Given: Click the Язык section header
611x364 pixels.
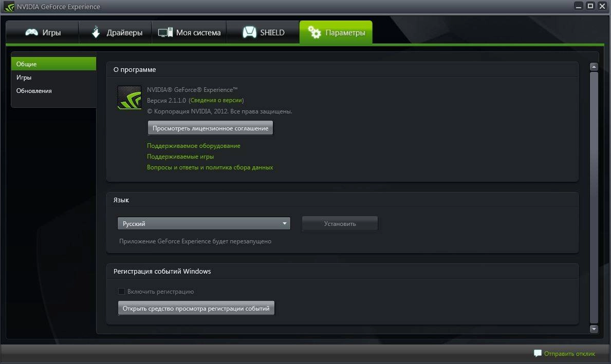Looking at the screenshot, I should [121, 200].
